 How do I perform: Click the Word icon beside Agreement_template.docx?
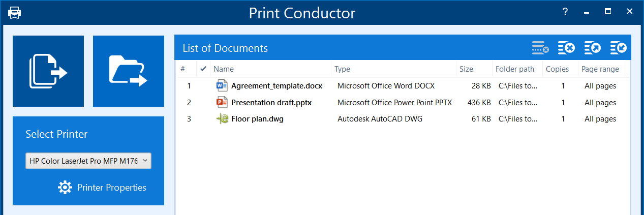(222, 86)
